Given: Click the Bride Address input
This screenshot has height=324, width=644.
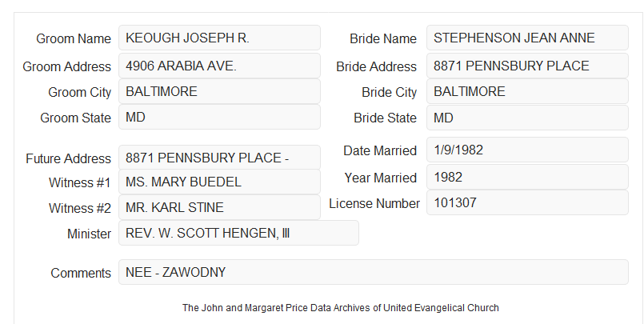Looking at the screenshot, I should [527, 66].
